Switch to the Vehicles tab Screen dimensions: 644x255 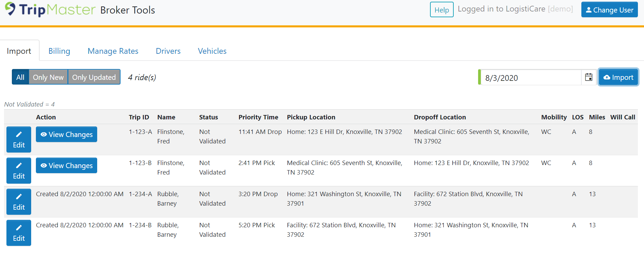point(212,51)
